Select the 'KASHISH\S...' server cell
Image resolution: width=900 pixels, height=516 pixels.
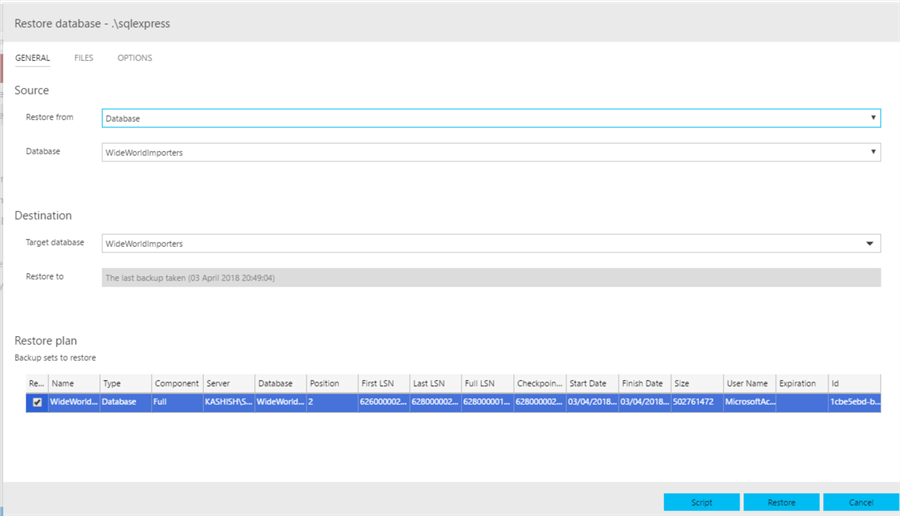point(229,402)
